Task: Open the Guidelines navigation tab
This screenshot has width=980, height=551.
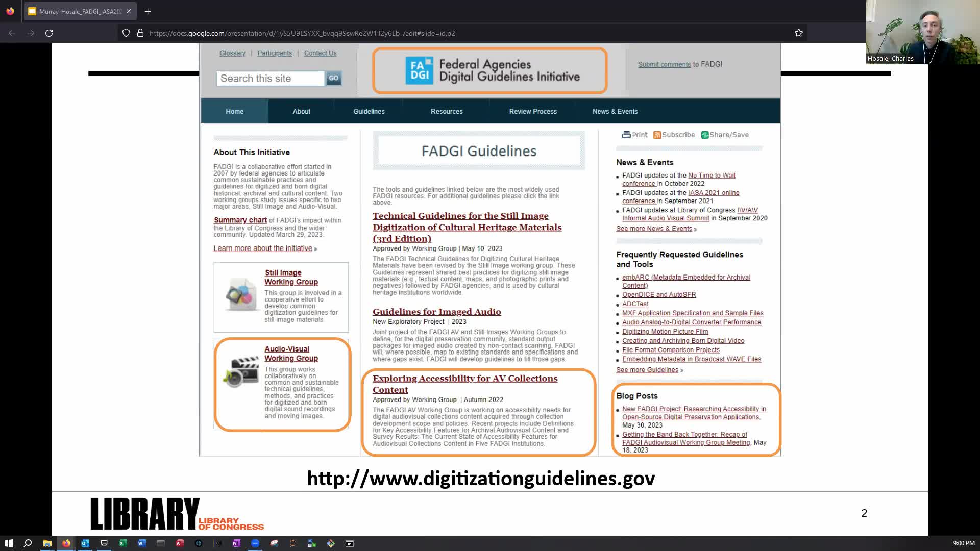Action: pyautogui.click(x=369, y=111)
